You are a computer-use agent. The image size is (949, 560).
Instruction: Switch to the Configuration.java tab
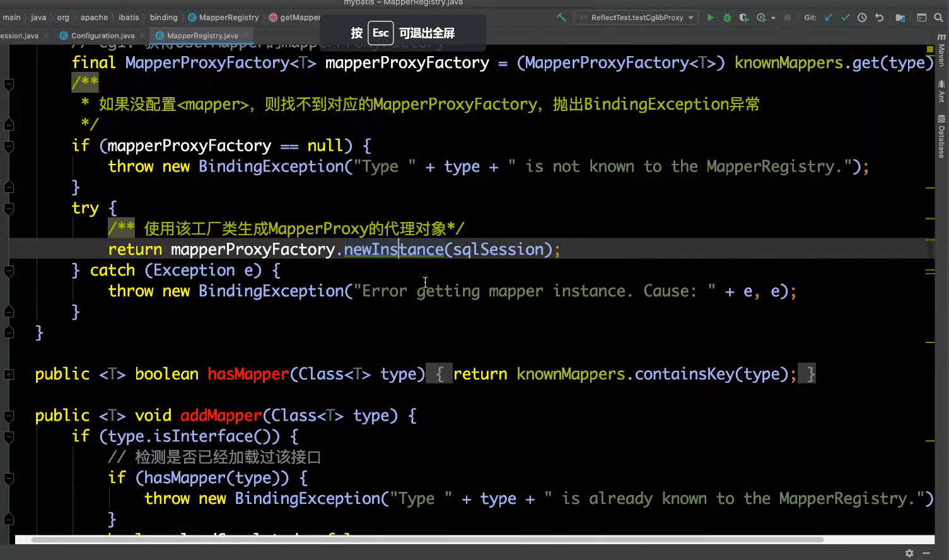pos(103,35)
